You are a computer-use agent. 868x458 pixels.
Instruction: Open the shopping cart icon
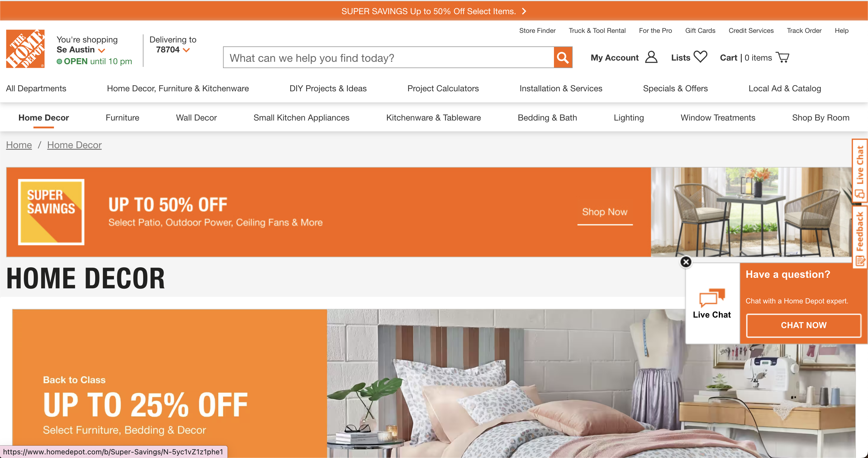pyautogui.click(x=782, y=57)
